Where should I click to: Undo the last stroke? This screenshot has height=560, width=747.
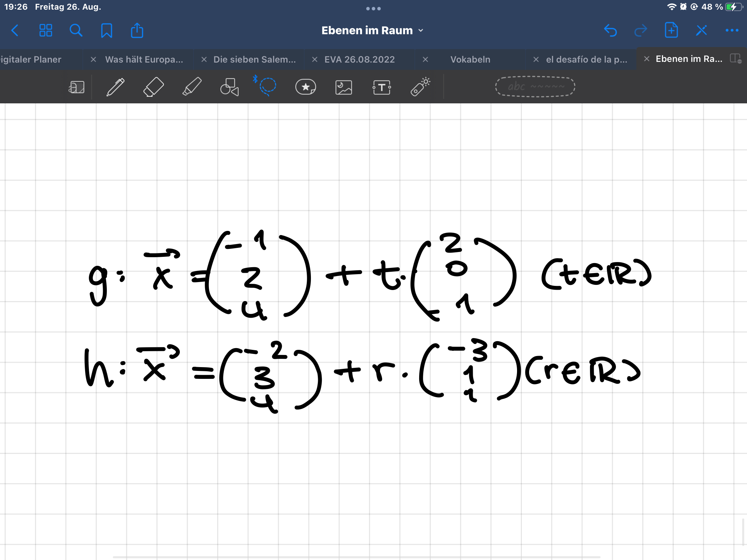[610, 30]
